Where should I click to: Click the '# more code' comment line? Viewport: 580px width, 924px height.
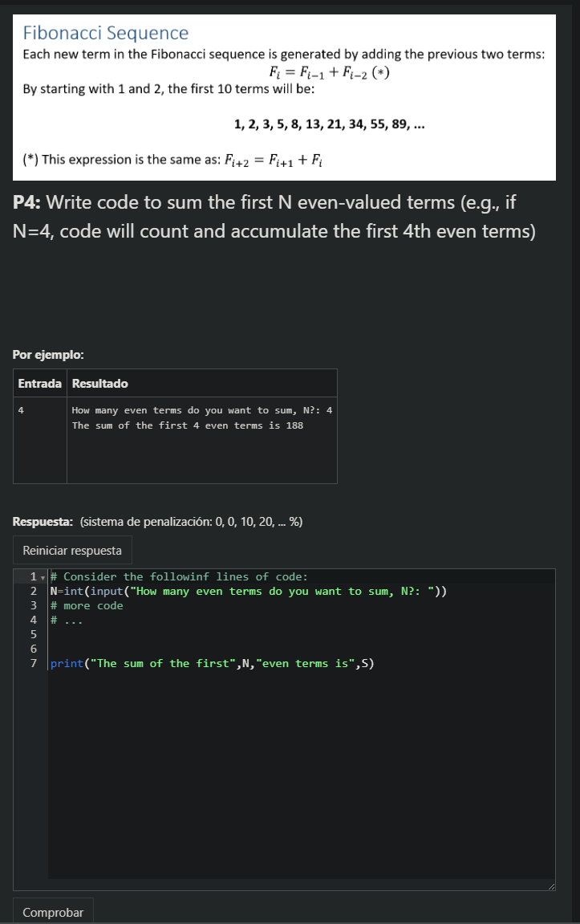tap(87, 606)
